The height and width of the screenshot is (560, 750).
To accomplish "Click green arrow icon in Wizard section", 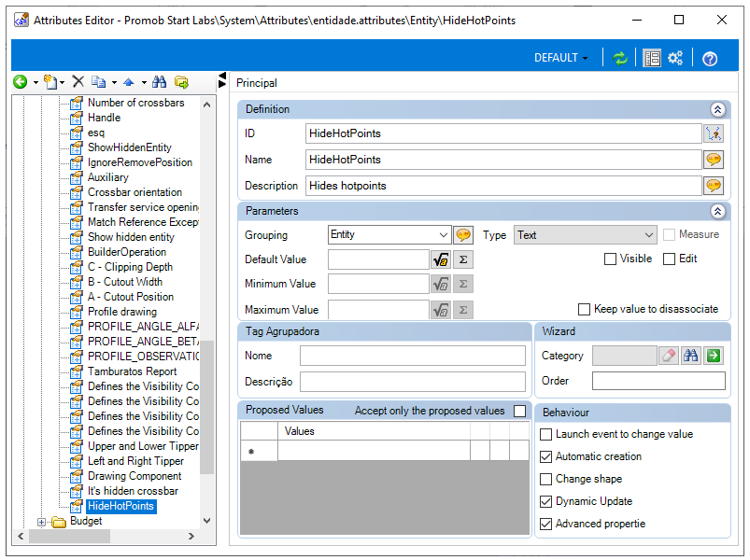I will pos(714,356).
